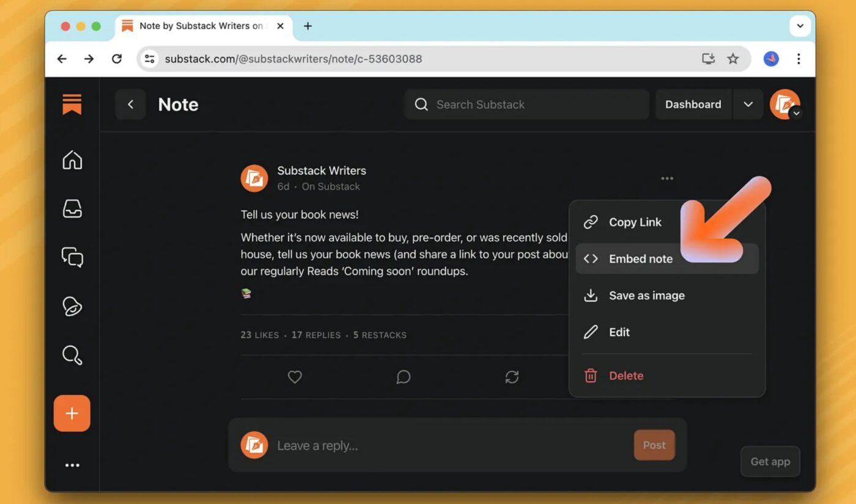Open the Inbox from the sidebar
The width and height of the screenshot is (856, 504).
click(72, 208)
